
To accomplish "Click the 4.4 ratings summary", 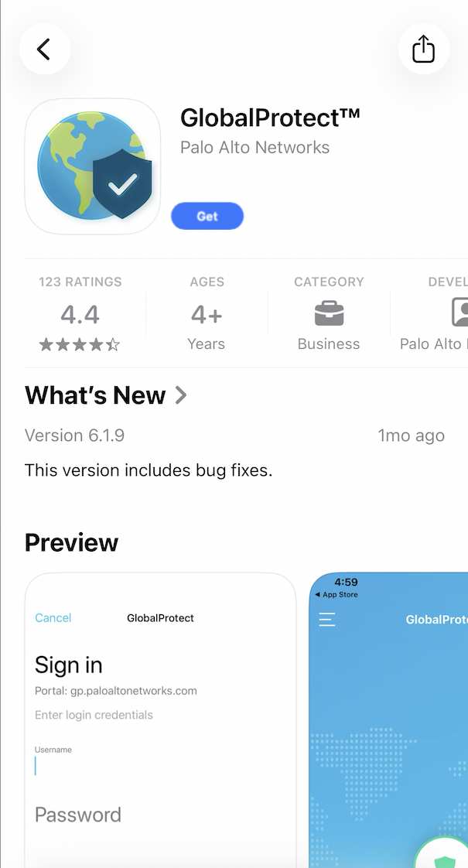I will [x=80, y=314].
